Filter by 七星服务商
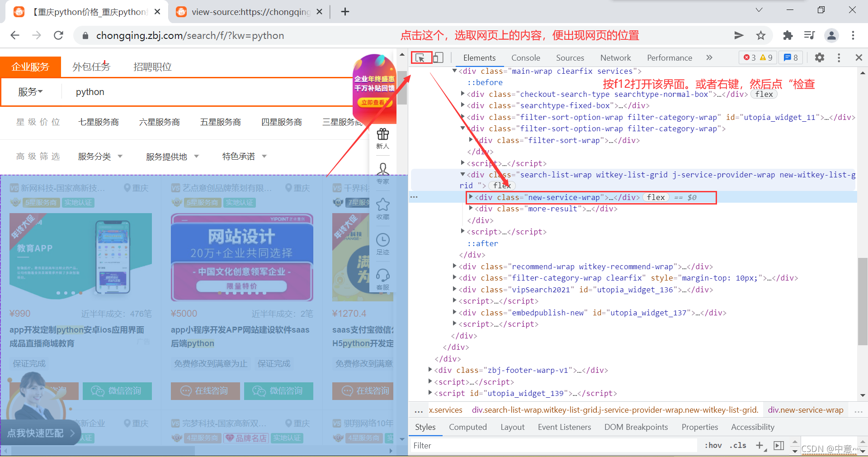This screenshot has width=868, height=457. click(99, 122)
